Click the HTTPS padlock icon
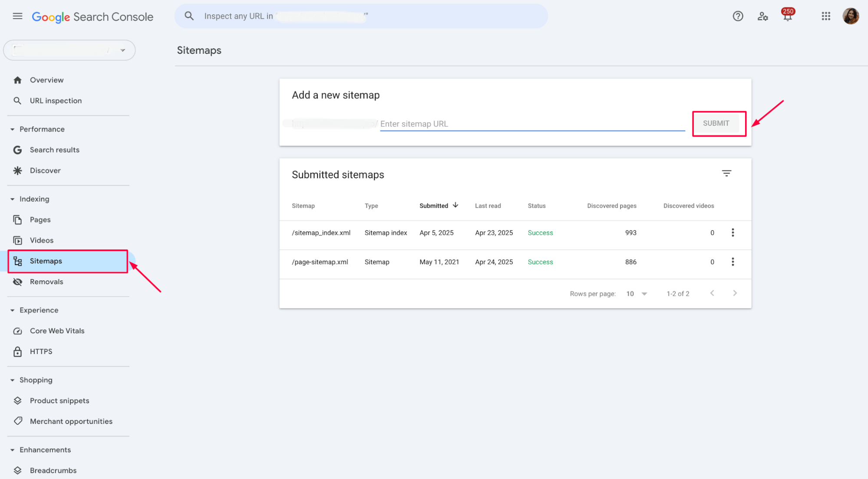Viewport: 868px width, 479px height. [17, 351]
